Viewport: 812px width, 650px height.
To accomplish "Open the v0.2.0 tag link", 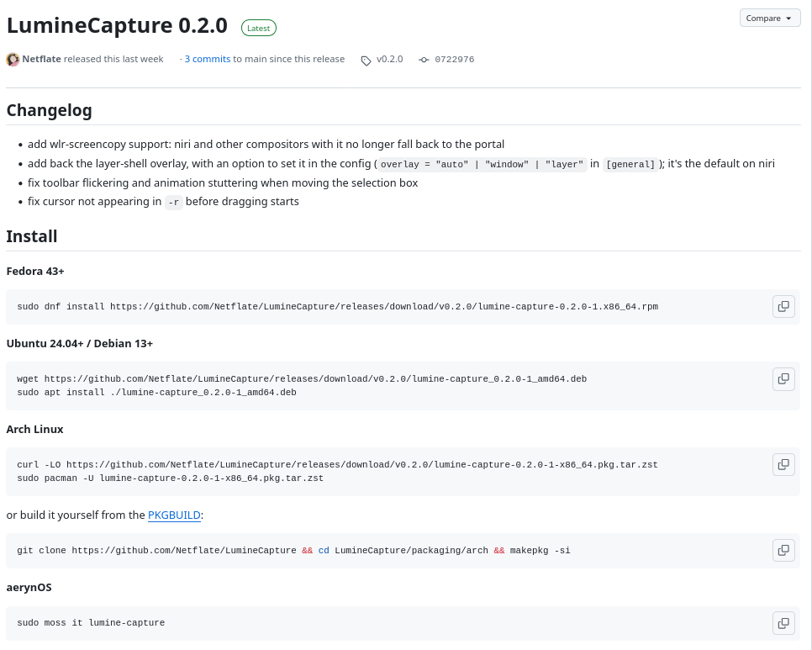I will point(389,59).
